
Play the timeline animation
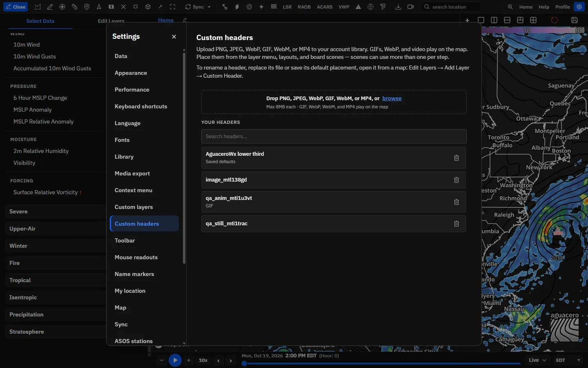175,360
